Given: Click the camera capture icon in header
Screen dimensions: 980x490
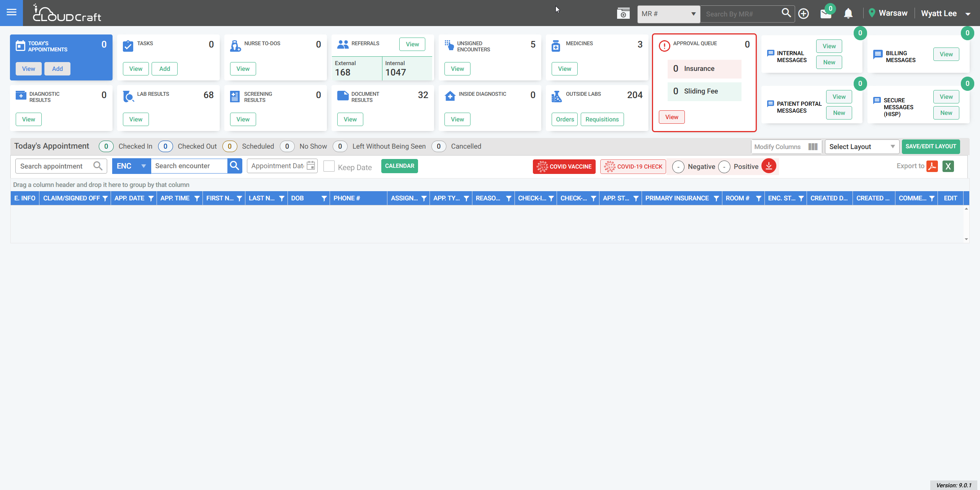Looking at the screenshot, I should 623,13.
